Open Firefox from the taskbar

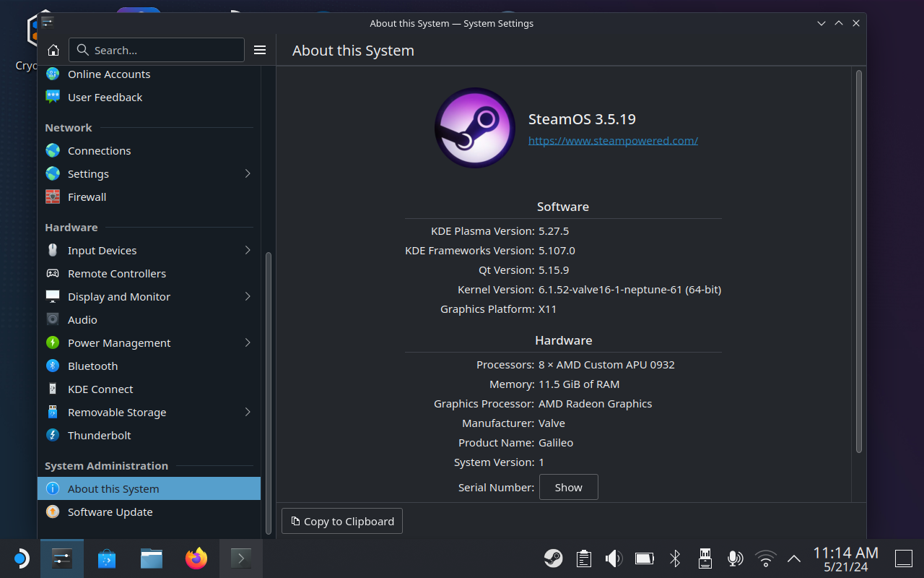pos(196,558)
